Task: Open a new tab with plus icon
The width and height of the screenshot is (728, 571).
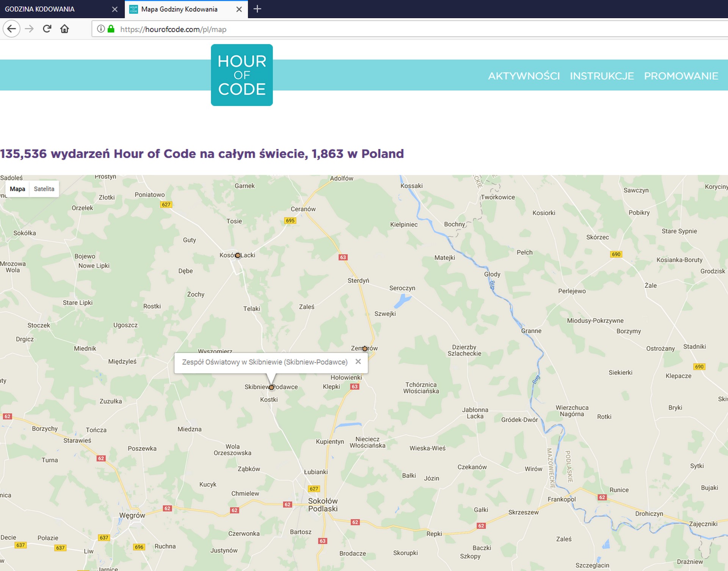Action: (257, 9)
